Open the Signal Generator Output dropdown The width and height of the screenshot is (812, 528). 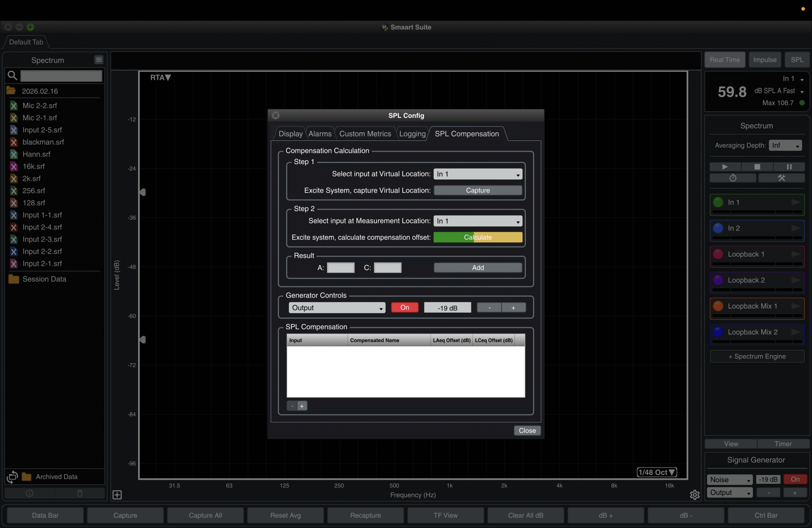730,492
